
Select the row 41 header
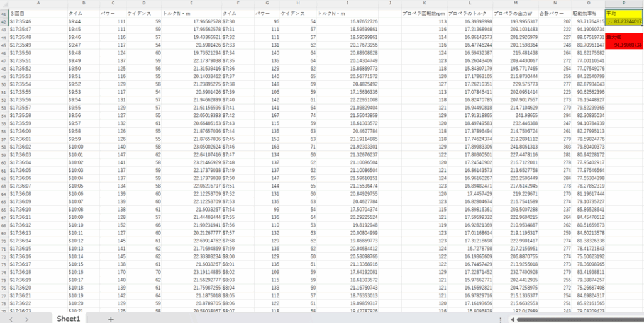tap(4, 13)
